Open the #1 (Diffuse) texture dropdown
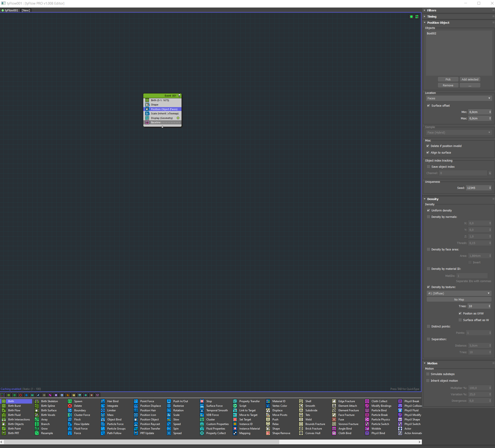 point(459,293)
